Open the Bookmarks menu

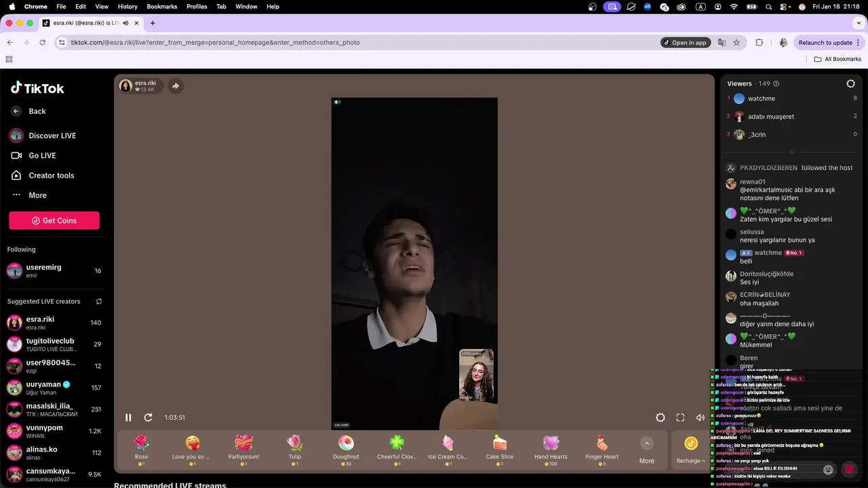162,7
